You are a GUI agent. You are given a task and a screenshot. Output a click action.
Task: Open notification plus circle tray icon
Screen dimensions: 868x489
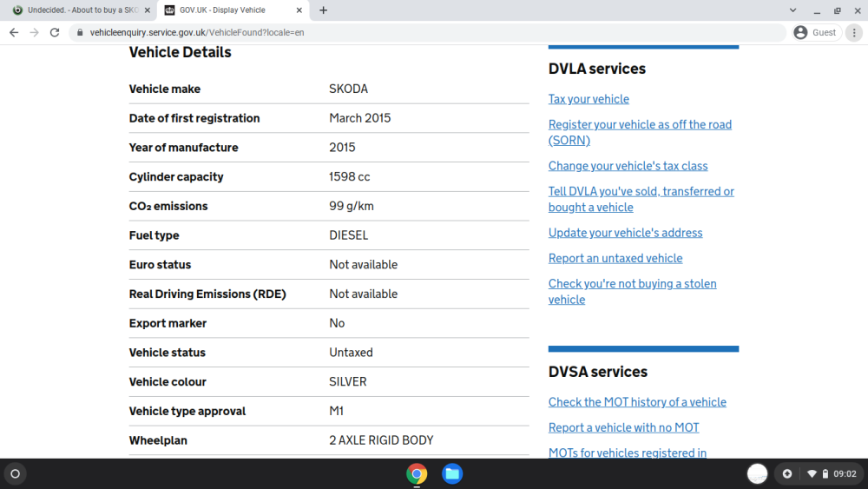(786, 474)
